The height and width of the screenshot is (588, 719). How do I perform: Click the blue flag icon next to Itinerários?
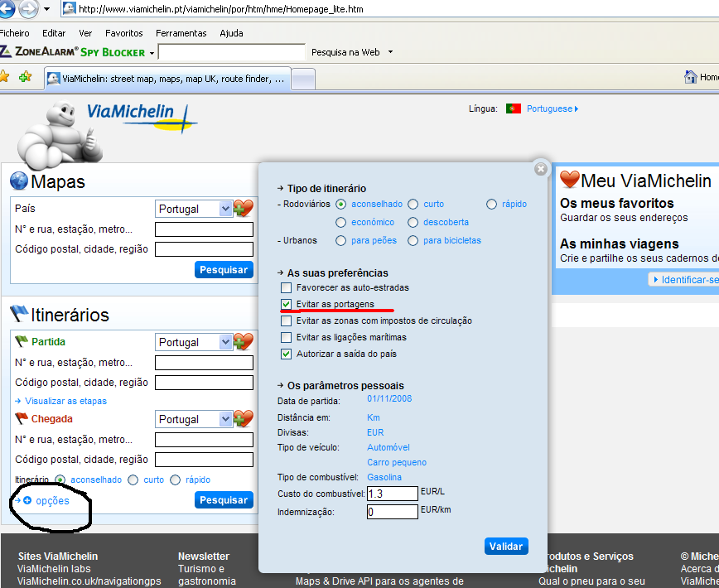[19, 314]
